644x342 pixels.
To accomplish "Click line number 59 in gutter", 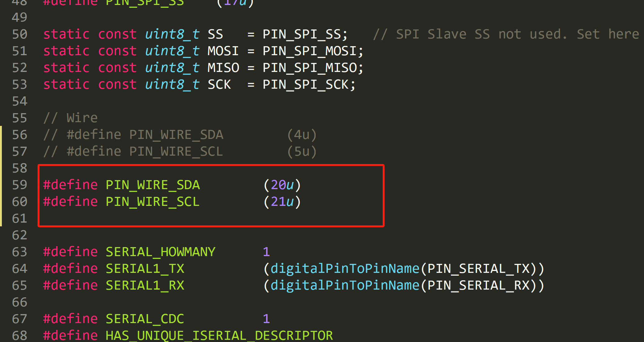I will coord(20,185).
